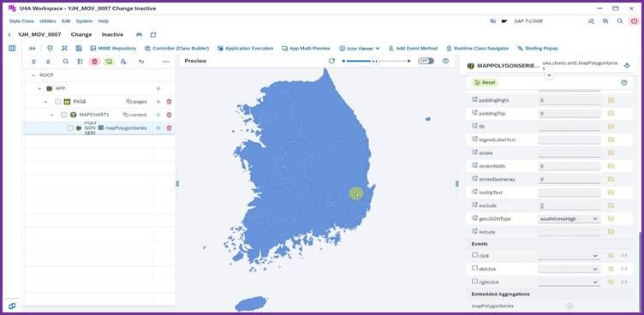644x315 pixels.
Task: Open binding icon for the stroke property
Action: pos(611,152)
